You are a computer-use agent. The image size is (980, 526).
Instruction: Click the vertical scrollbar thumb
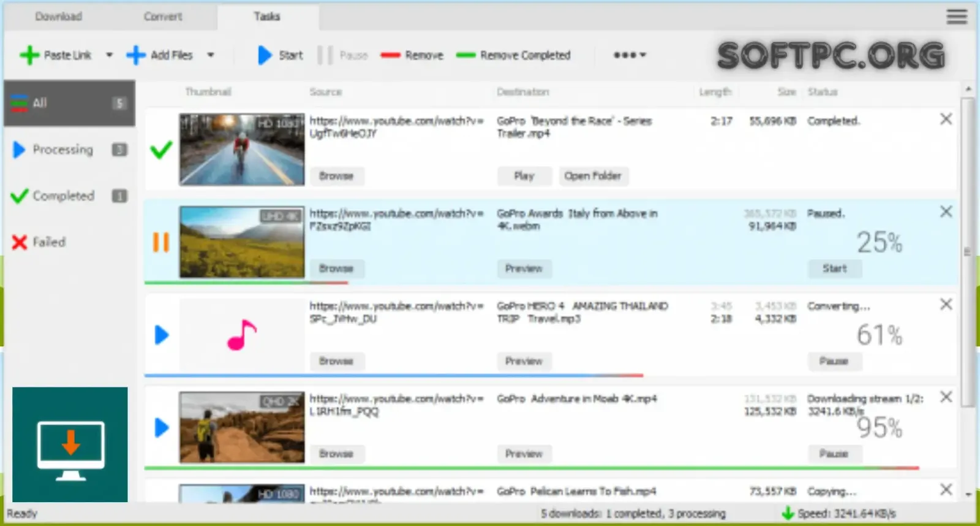[968, 251]
